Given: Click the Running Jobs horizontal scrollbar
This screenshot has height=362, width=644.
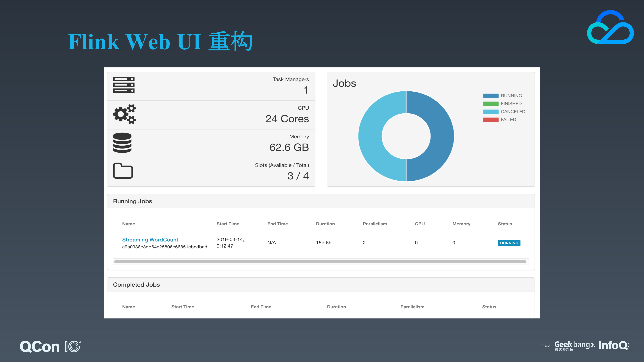Looking at the screenshot, I should click(320, 262).
